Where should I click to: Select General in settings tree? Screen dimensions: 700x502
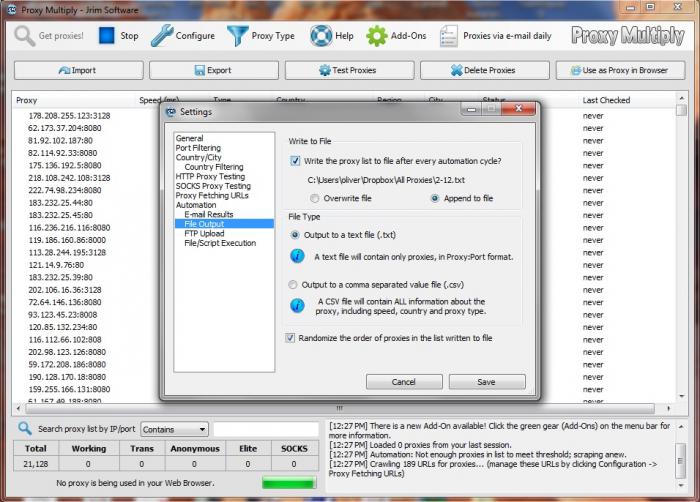189,138
